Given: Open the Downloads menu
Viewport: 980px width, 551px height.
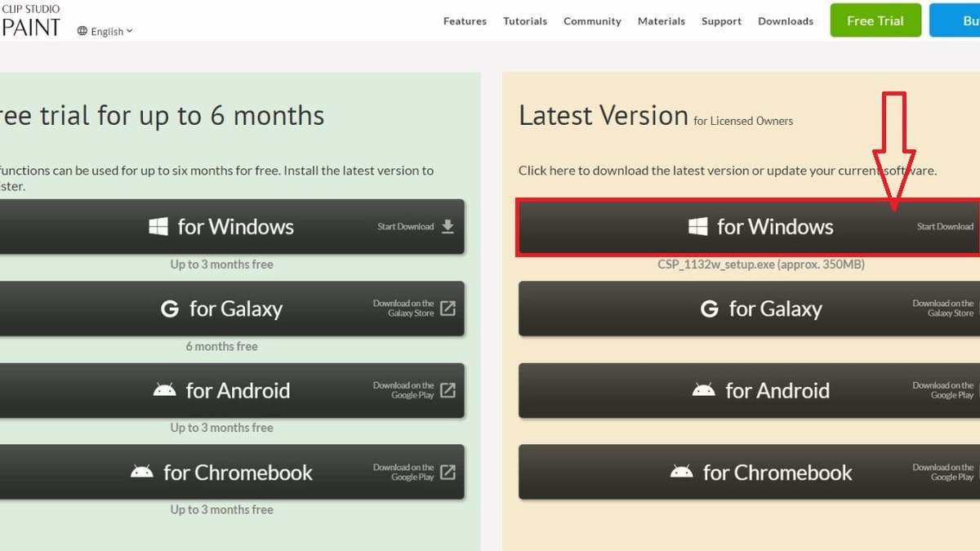Looking at the screenshot, I should 786,21.
